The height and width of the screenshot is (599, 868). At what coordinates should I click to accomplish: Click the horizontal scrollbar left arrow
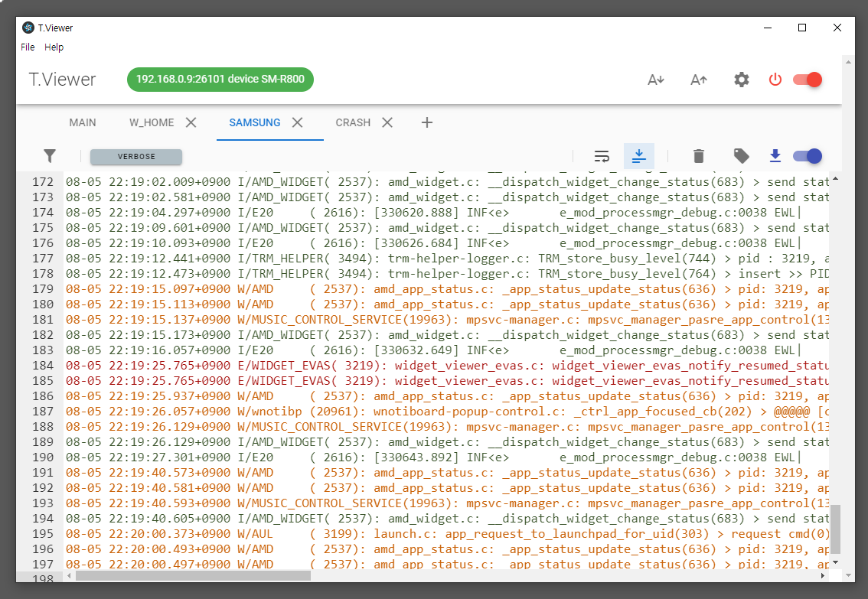(x=69, y=576)
